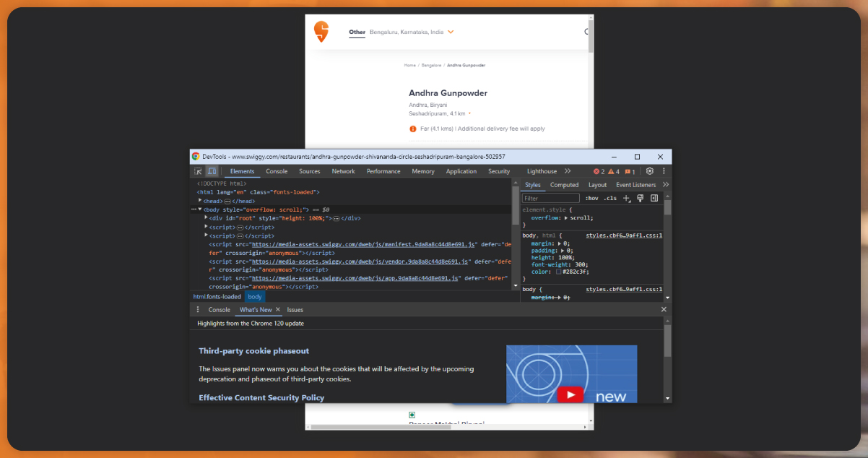Toggle the device toolbar in DevTools

coord(212,171)
